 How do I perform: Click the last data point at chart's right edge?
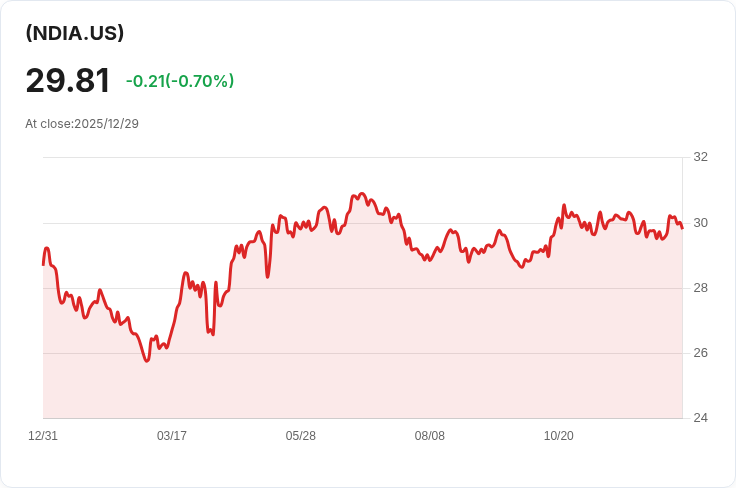682,228
